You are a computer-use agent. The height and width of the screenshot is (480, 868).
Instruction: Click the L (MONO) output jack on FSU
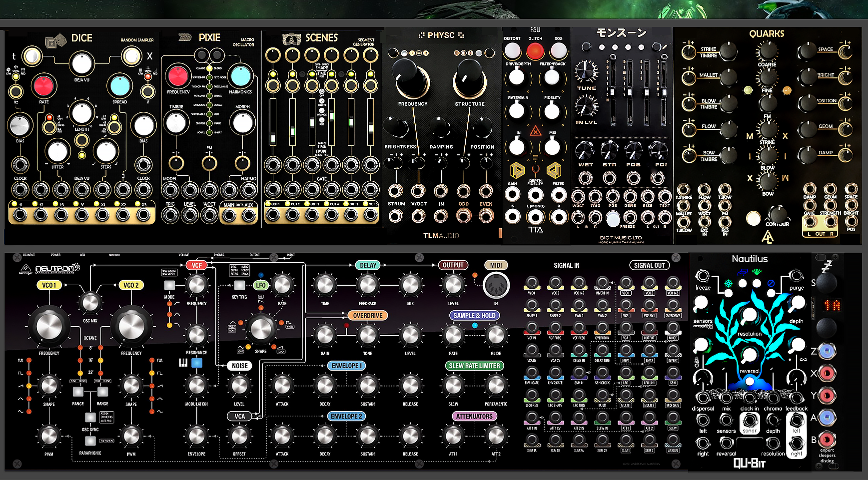click(x=535, y=217)
